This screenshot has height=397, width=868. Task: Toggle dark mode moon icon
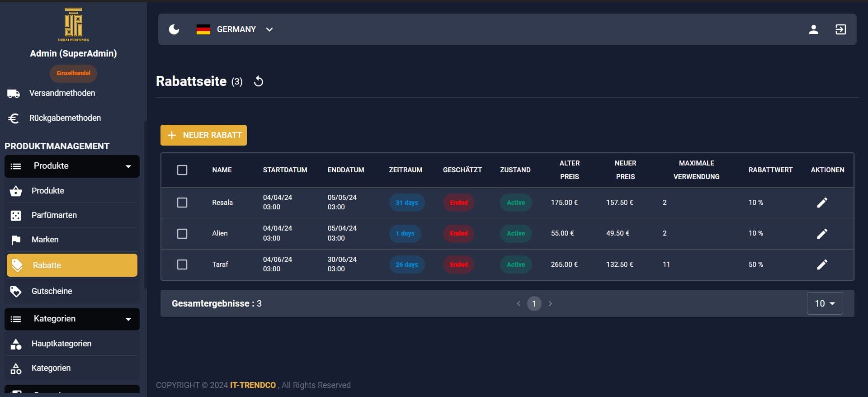(174, 29)
